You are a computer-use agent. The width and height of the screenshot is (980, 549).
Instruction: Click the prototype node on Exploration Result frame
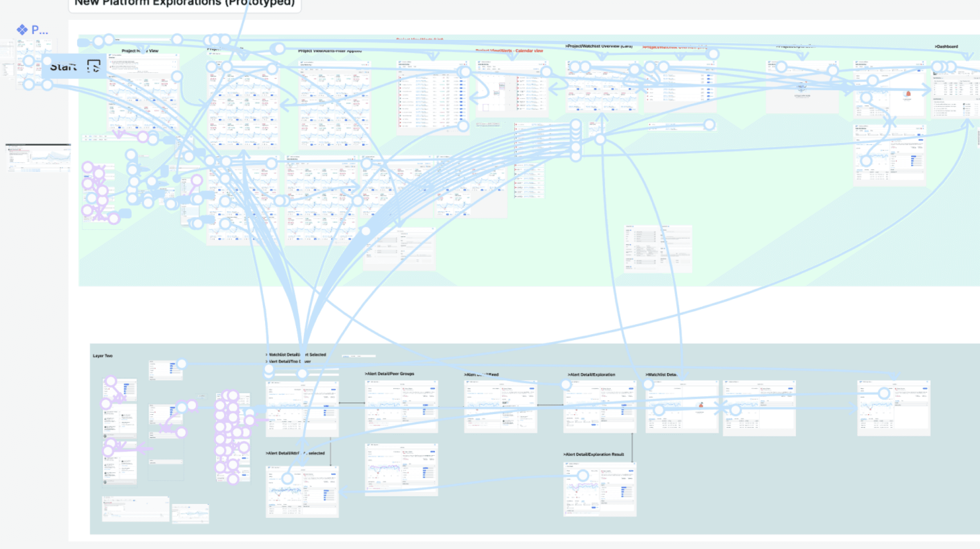583,476
